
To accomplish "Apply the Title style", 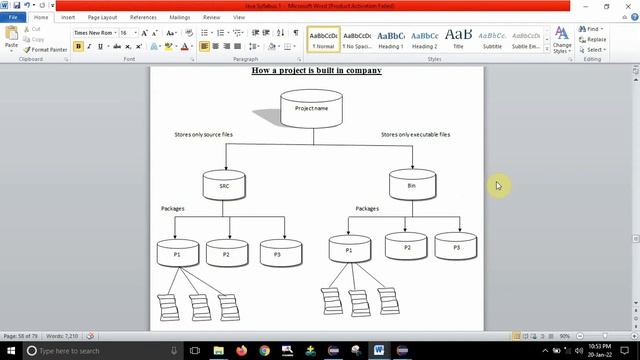I will click(x=458, y=40).
